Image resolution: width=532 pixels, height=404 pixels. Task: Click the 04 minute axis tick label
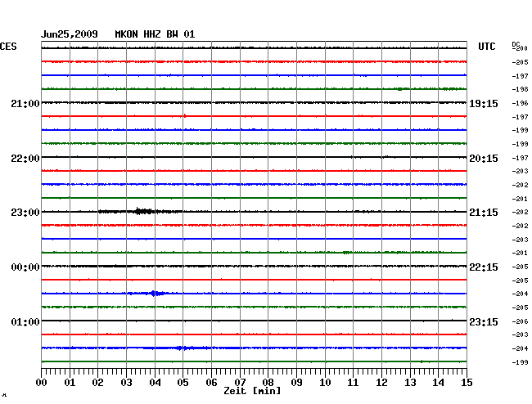point(155,382)
